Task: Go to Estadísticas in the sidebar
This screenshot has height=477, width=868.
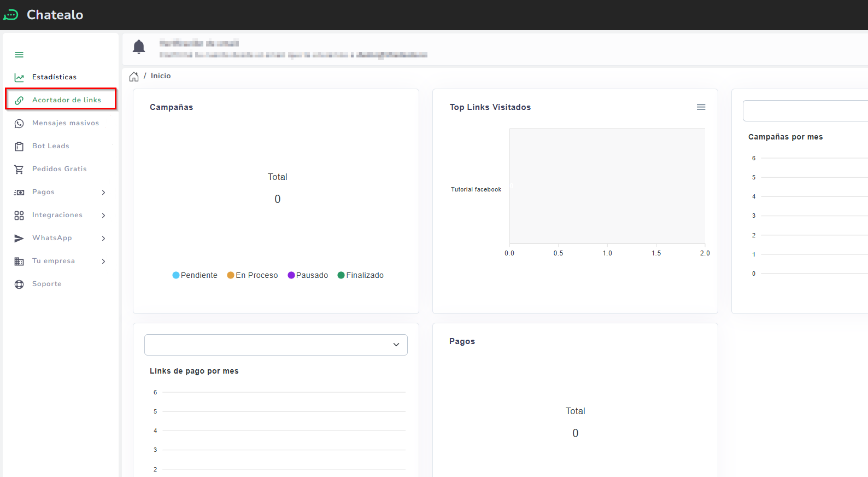Action: [x=54, y=77]
